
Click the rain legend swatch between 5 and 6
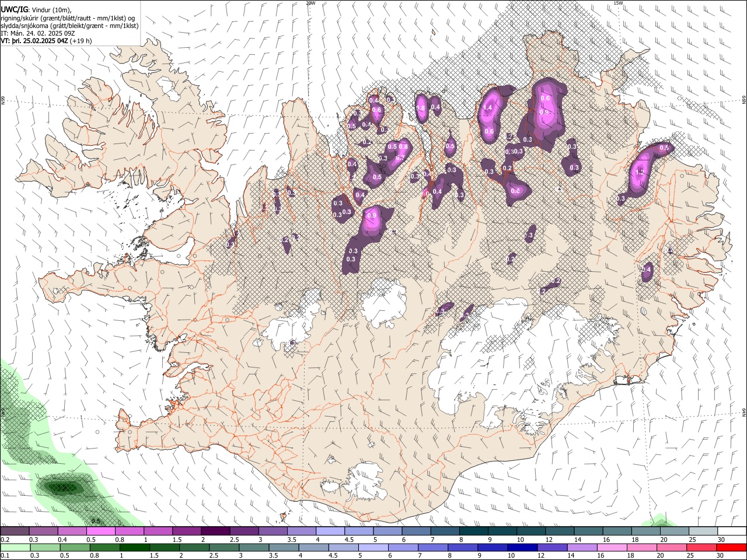click(373, 548)
